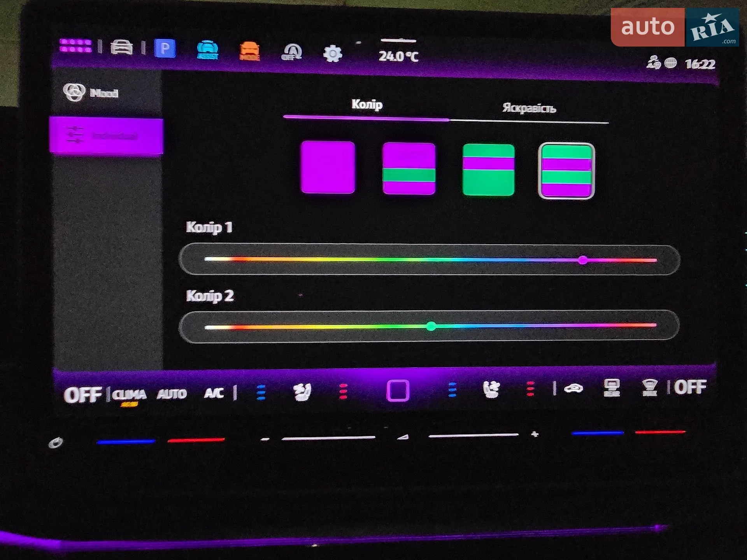
Task: Tap the 16:22 clock
Action: coord(700,64)
